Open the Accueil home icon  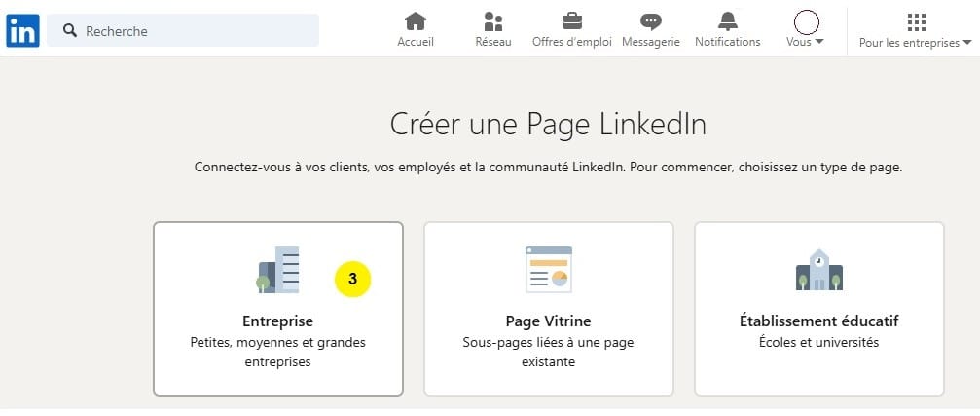point(416,21)
